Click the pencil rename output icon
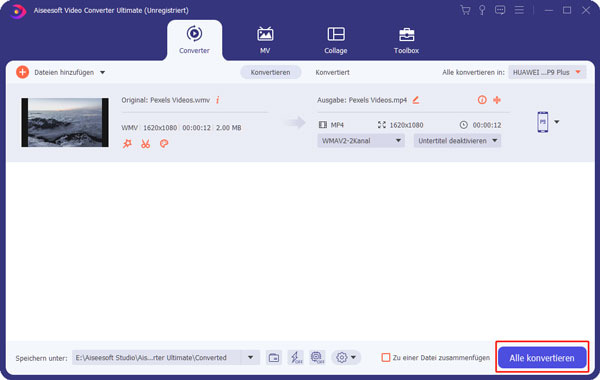 pos(416,100)
